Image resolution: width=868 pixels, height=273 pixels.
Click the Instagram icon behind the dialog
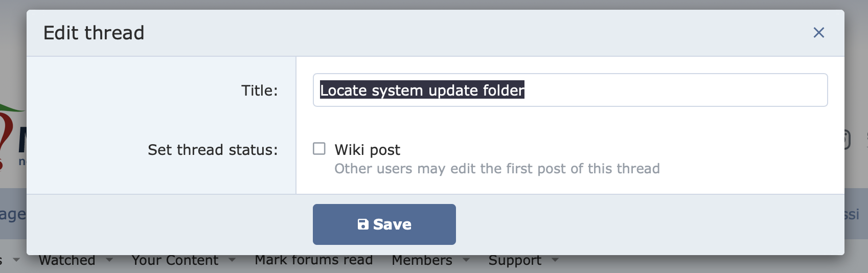(847, 140)
